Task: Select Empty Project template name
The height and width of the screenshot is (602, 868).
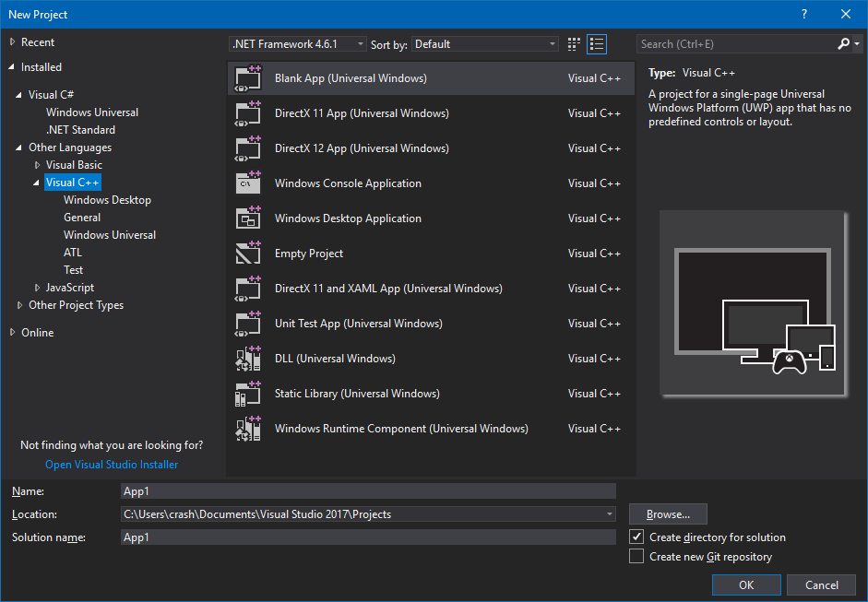Action: pos(309,254)
